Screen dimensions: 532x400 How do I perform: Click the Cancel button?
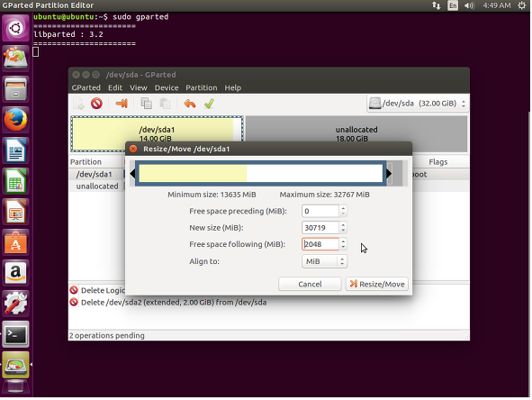click(310, 284)
